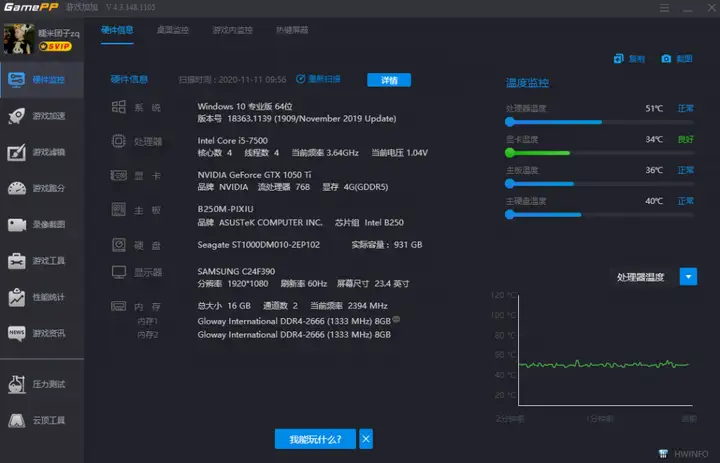Open the 云顶工具 sidebar section

[x=42, y=420]
